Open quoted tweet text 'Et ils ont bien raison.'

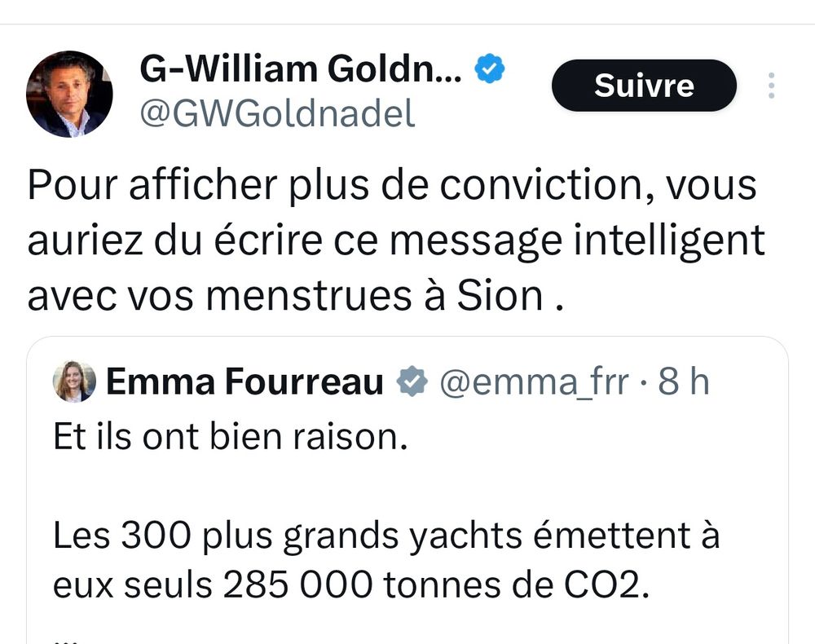(x=231, y=436)
